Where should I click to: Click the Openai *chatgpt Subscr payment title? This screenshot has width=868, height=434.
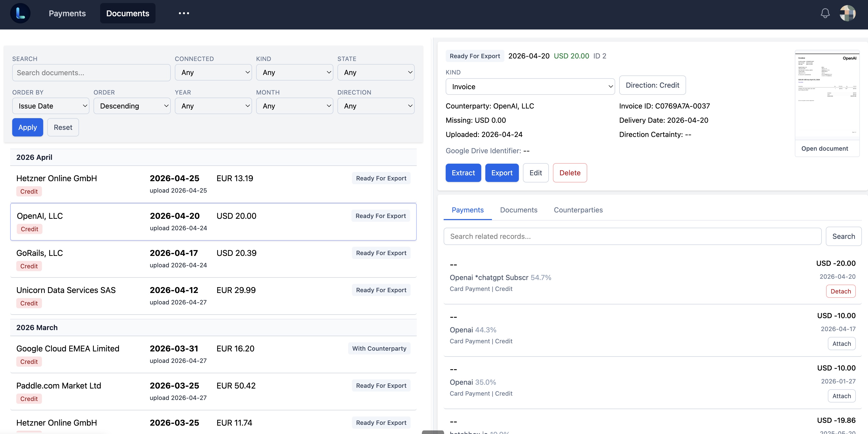click(489, 278)
